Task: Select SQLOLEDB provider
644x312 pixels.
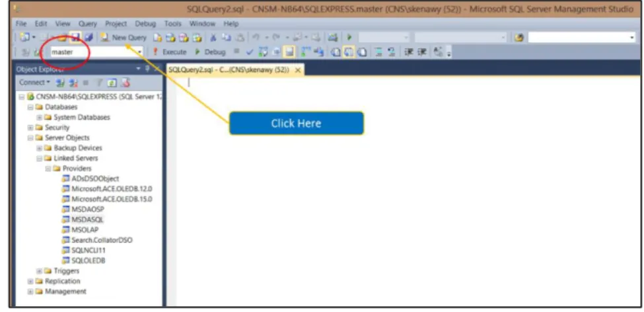Action: [89, 260]
